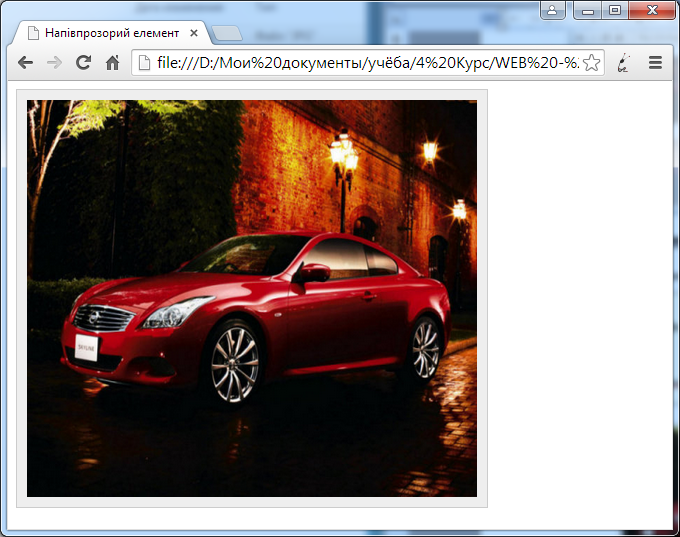Open a new tab
Image resolution: width=680 pixels, height=537 pixels.
click(227, 33)
